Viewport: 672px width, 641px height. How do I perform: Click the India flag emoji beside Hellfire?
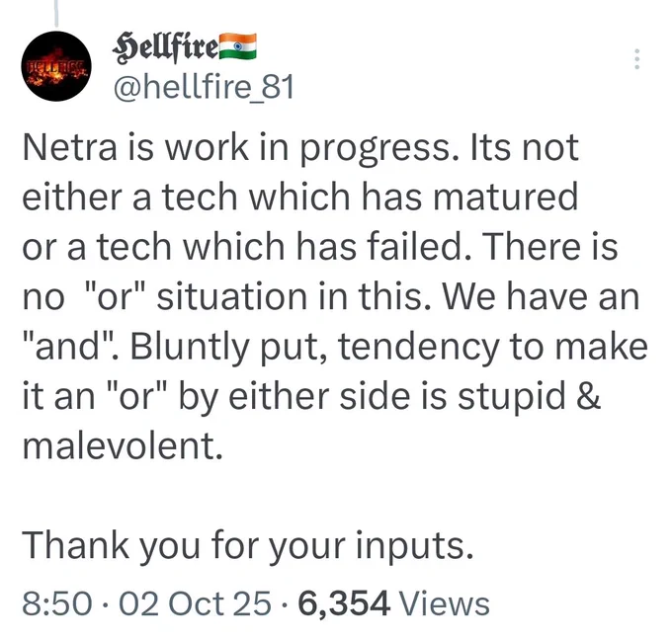(x=238, y=46)
